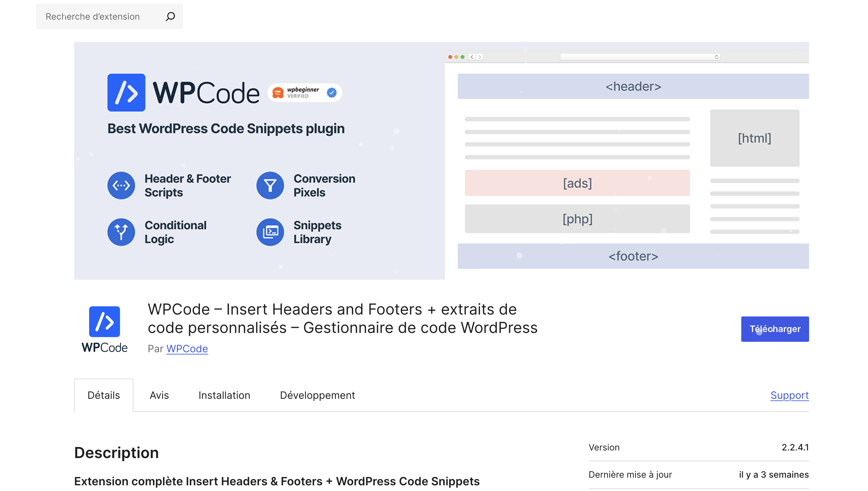Click the 'Conversion Pixels' label
Screen dimensions: 868x491
(324, 186)
